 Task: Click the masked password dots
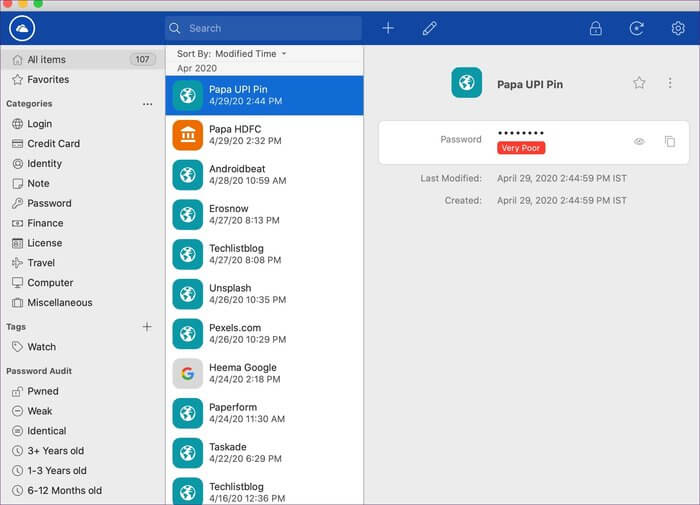[521, 133]
